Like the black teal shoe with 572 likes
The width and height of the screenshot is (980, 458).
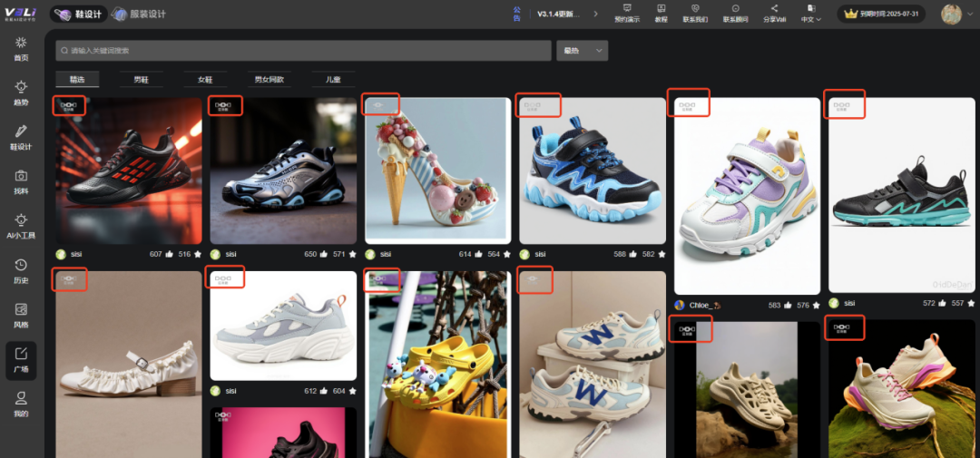942,303
